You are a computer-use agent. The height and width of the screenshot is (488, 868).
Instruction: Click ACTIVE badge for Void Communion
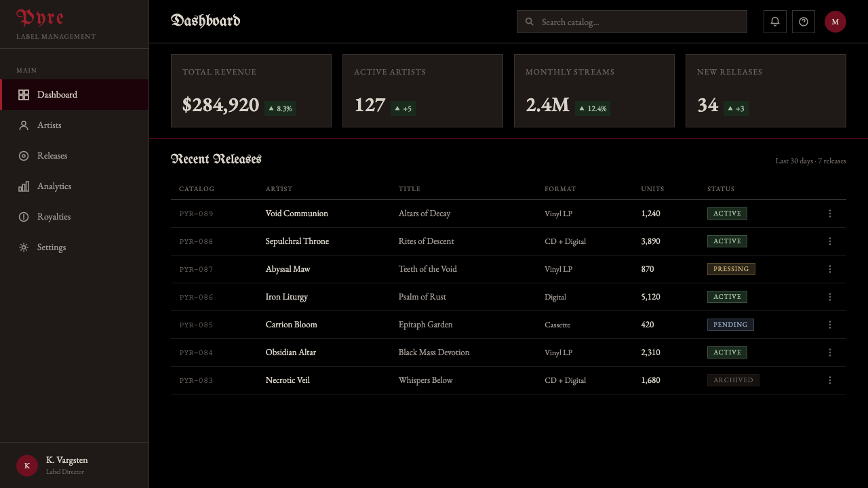(x=727, y=213)
